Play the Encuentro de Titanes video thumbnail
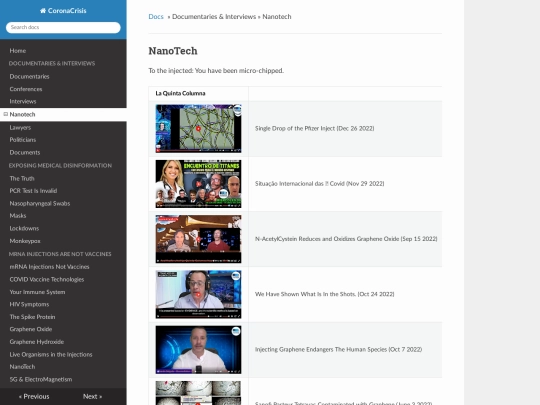Image resolution: width=540 pixels, height=405 pixels. coord(198,184)
